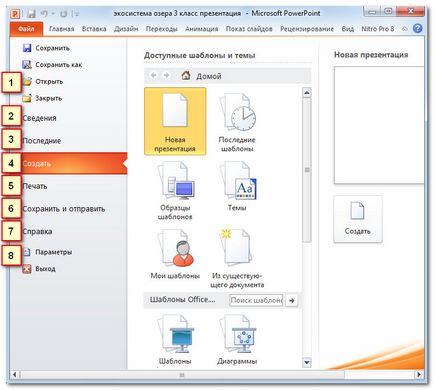Click the templates list scroll up arrow
This screenshot has width=434, height=390.
(307, 92)
